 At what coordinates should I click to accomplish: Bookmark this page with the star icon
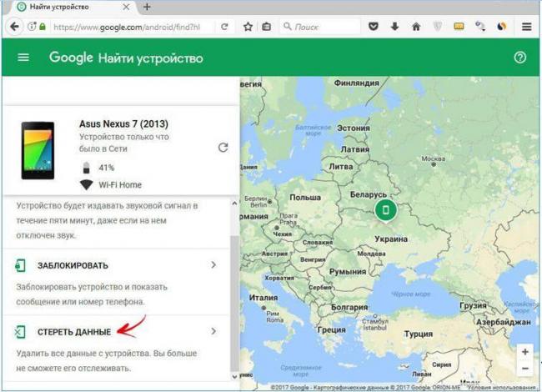(248, 27)
